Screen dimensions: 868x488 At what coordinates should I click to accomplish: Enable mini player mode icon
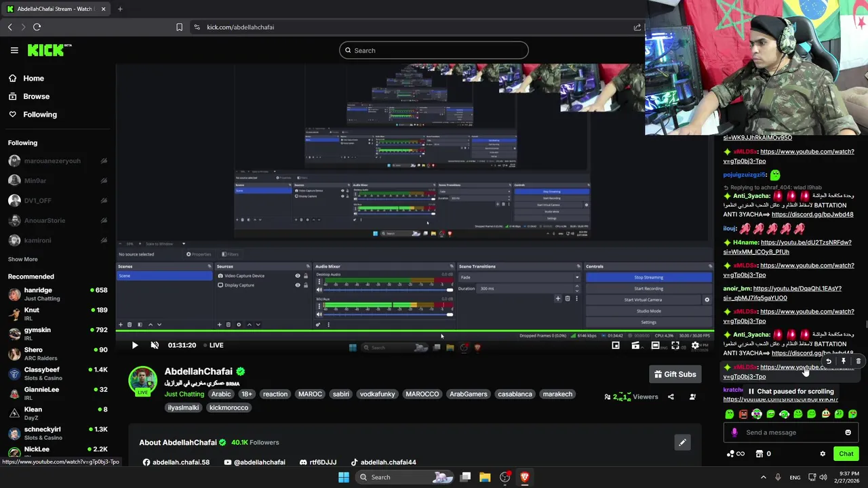click(x=616, y=346)
